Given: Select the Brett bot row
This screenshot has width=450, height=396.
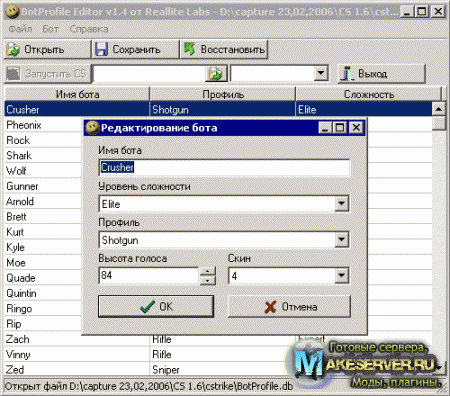Looking at the screenshot, I should click(43, 217).
